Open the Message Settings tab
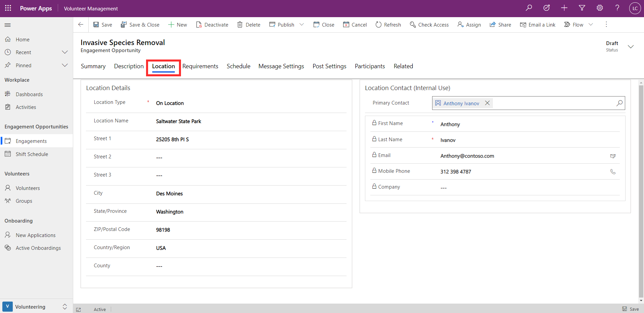 281,66
